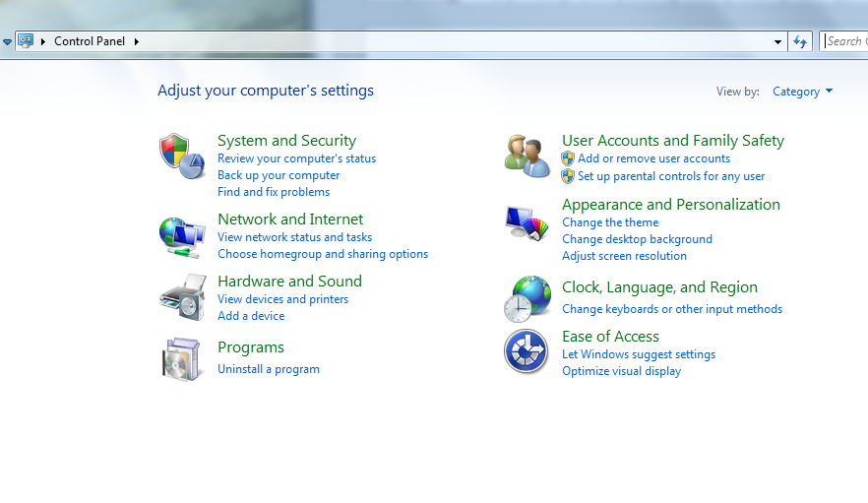868x503 pixels.
Task: Click Change keyboards or other input methods
Action: pyautogui.click(x=672, y=309)
